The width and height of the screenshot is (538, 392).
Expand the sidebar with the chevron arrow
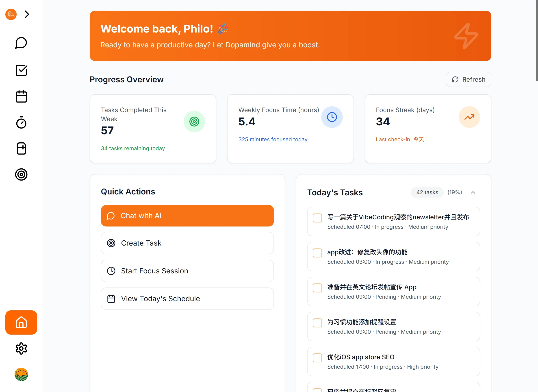(27, 15)
